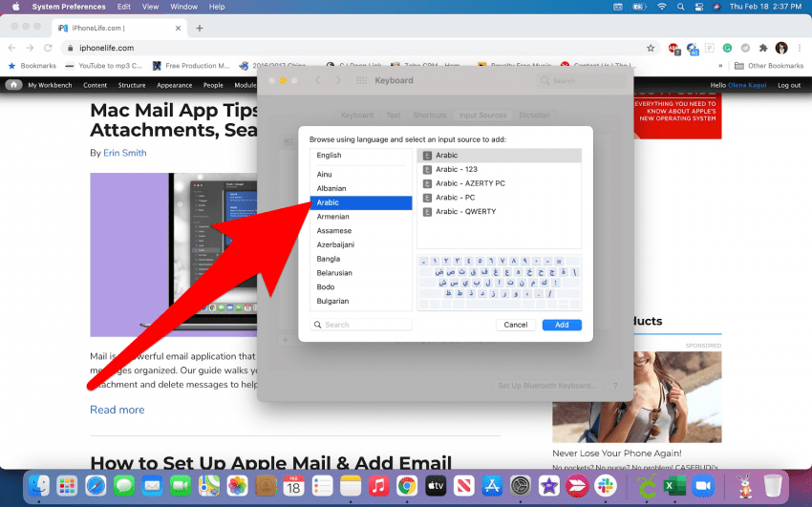Open Messages app in the Dock
The image size is (812, 507).
coord(124,486)
